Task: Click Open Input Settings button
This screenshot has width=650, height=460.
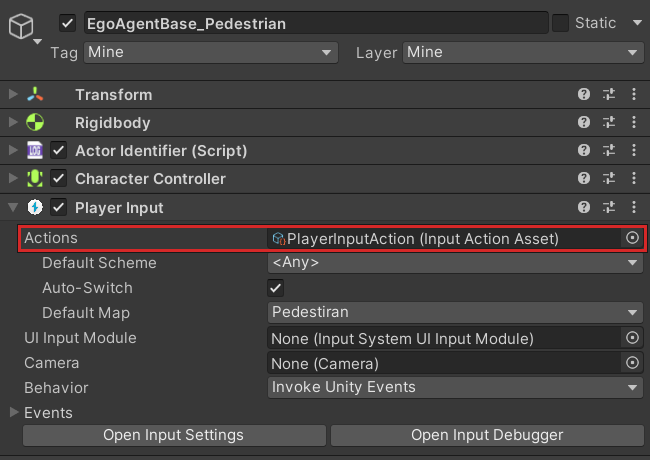Action: pos(174,435)
